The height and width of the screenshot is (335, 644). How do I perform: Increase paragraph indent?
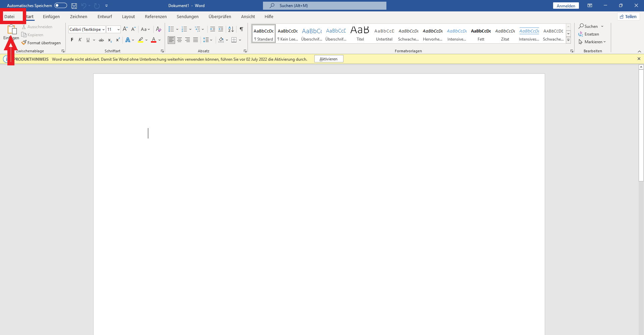pyautogui.click(x=221, y=29)
